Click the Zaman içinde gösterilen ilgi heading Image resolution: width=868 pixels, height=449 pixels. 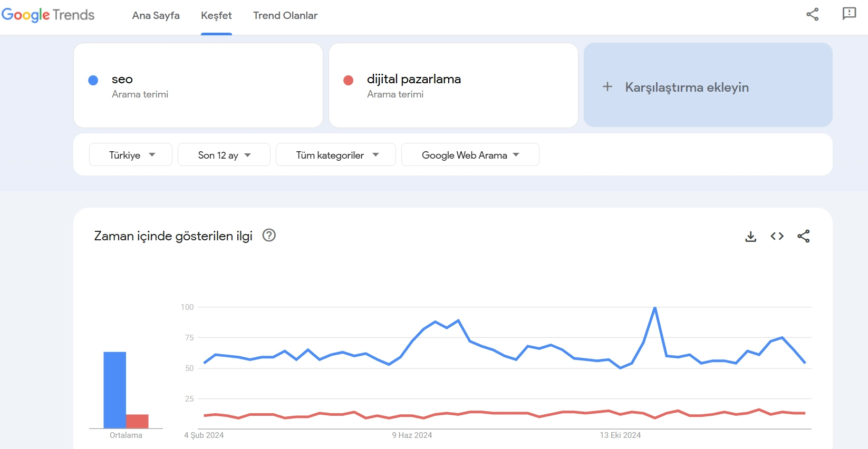tap(173, 236)
